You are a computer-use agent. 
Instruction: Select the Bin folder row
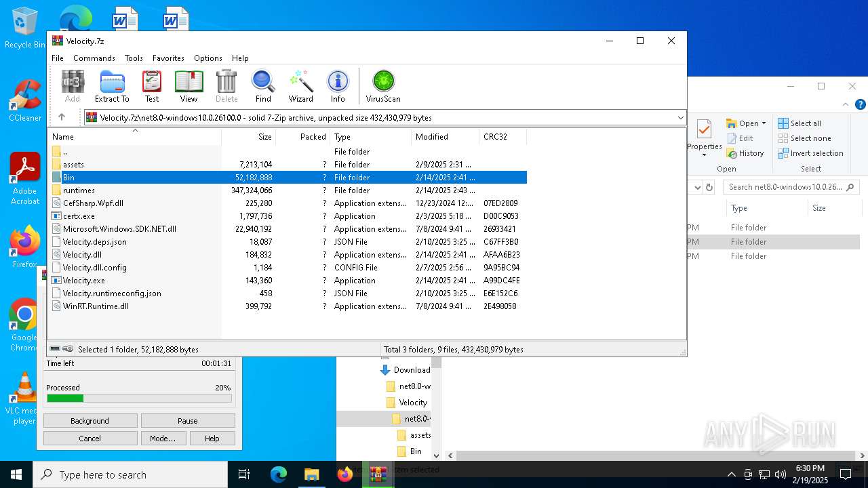coord(288,178)
